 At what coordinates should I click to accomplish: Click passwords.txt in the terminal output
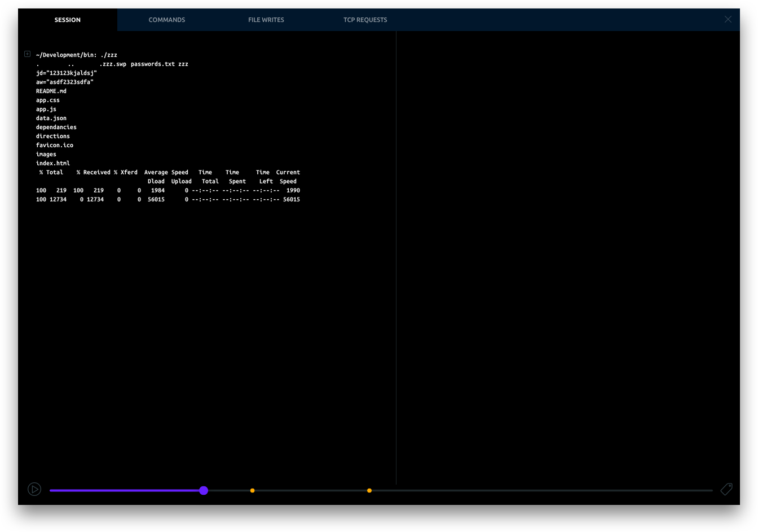pos(152,64)
